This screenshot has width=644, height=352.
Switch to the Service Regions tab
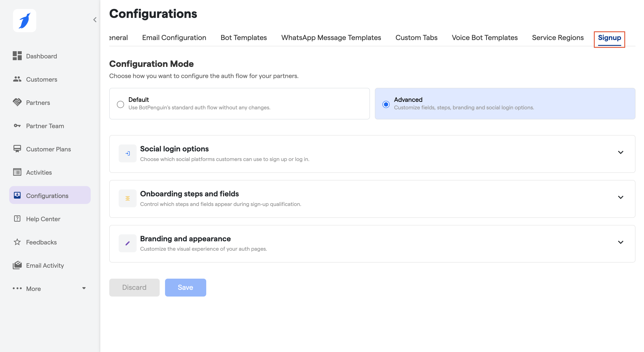[558, 38]
